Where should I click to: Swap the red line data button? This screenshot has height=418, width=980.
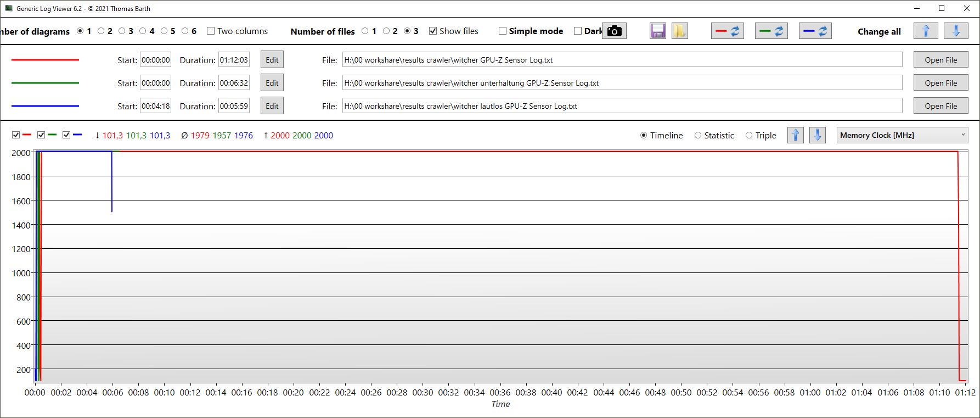[x=728, y=31]
